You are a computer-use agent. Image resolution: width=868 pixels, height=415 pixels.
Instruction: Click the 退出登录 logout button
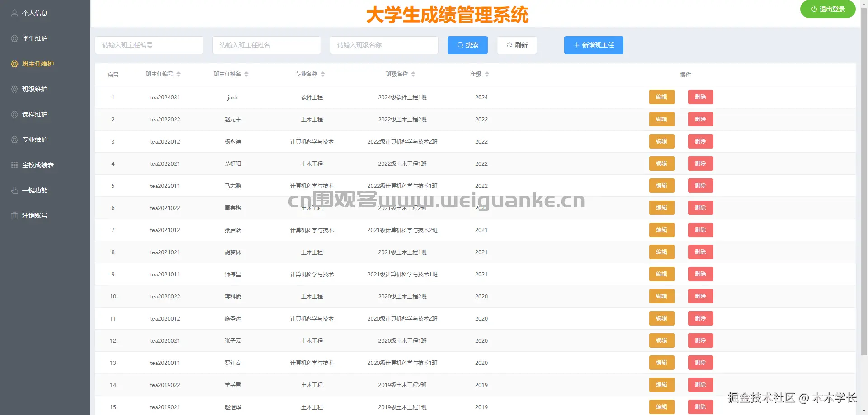click(x=828, y=9)
